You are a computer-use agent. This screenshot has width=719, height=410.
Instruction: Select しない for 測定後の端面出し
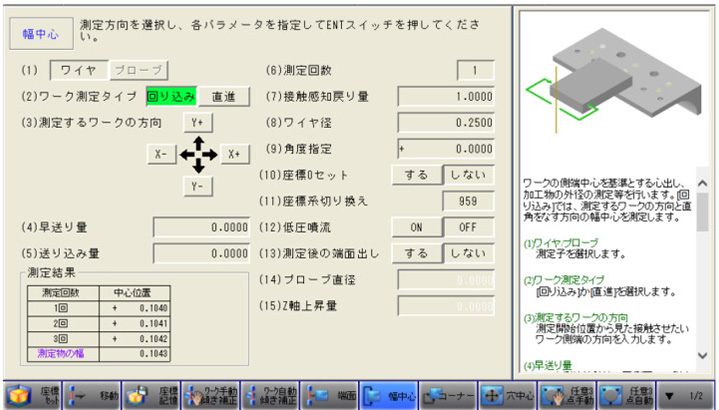[x=469, y=253]
